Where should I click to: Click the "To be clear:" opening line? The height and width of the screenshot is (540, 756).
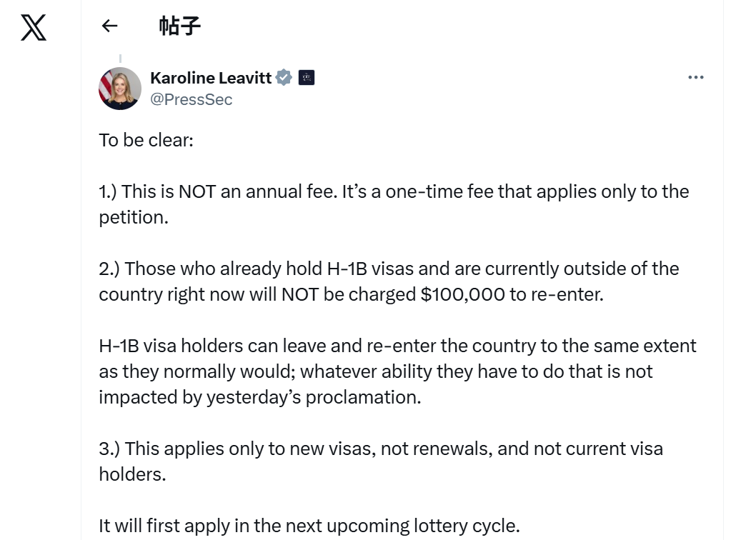point(146,140)
